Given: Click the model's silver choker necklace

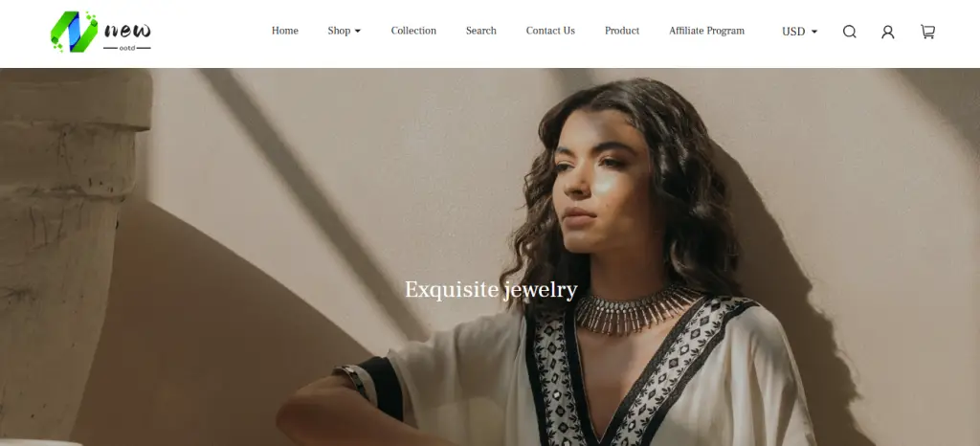Looking at the screenshot, I should point(635,309).
